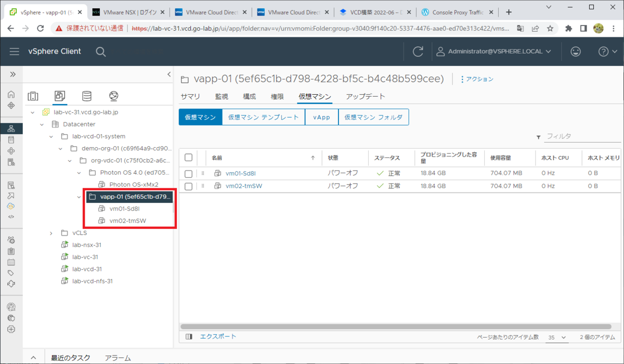The height and width of the screenshot is (364, 624).
Task: Toggle the select-all checkbox in table header
Action: click(189, 158)
